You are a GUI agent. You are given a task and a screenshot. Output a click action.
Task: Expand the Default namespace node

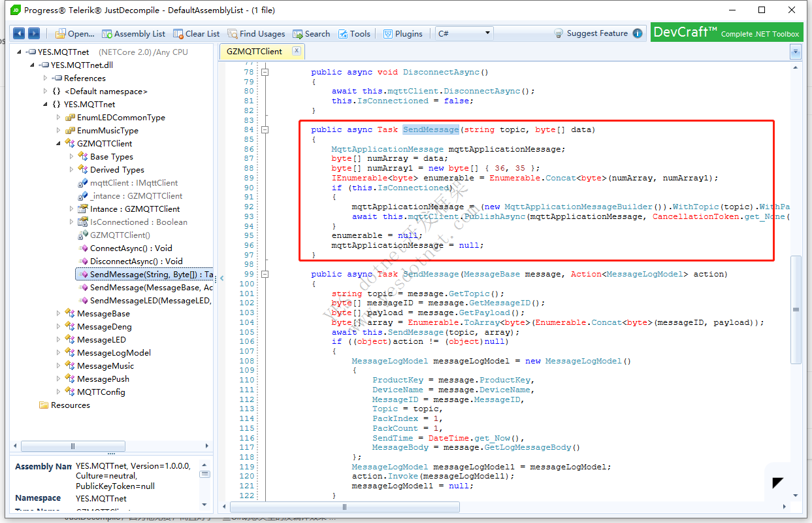(x=46, y=91)
